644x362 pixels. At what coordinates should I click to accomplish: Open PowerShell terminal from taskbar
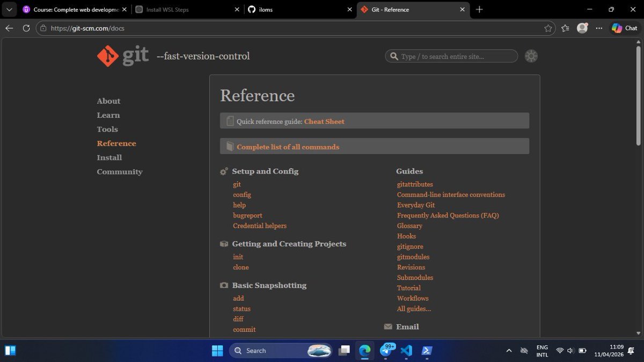[x=427, y=351]
